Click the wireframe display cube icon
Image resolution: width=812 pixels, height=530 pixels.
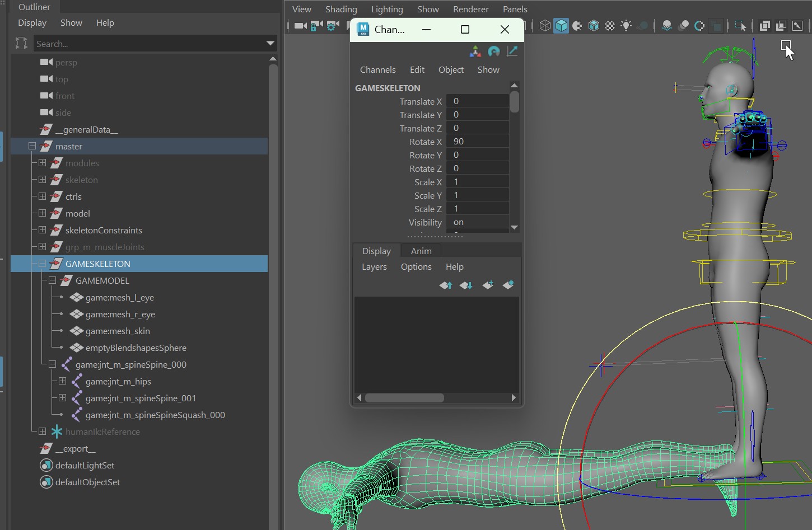544,26
